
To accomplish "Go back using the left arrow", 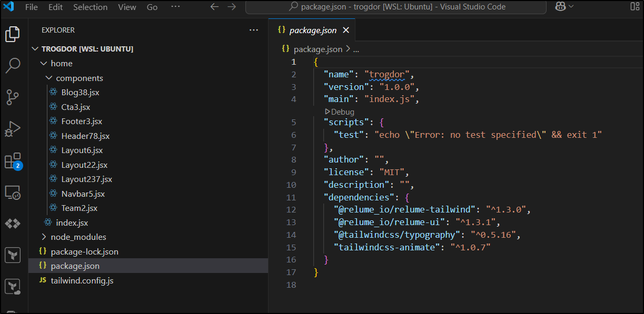I will [x=214, y=7].
